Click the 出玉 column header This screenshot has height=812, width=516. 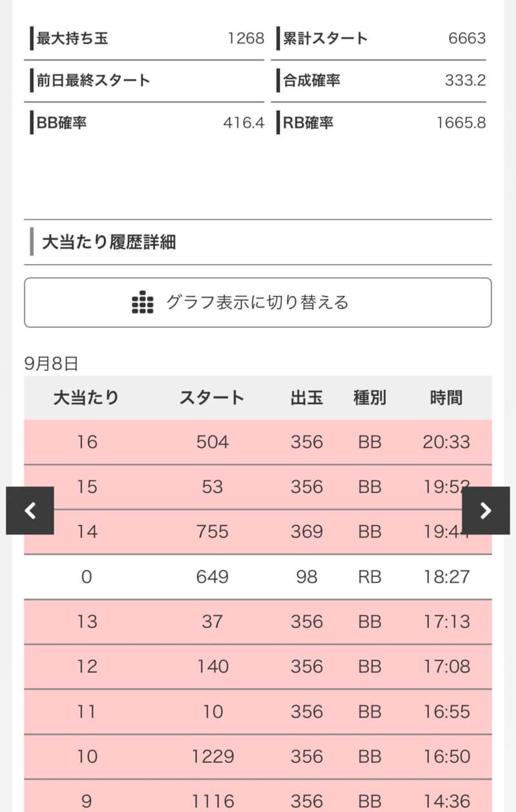[306, 398]
